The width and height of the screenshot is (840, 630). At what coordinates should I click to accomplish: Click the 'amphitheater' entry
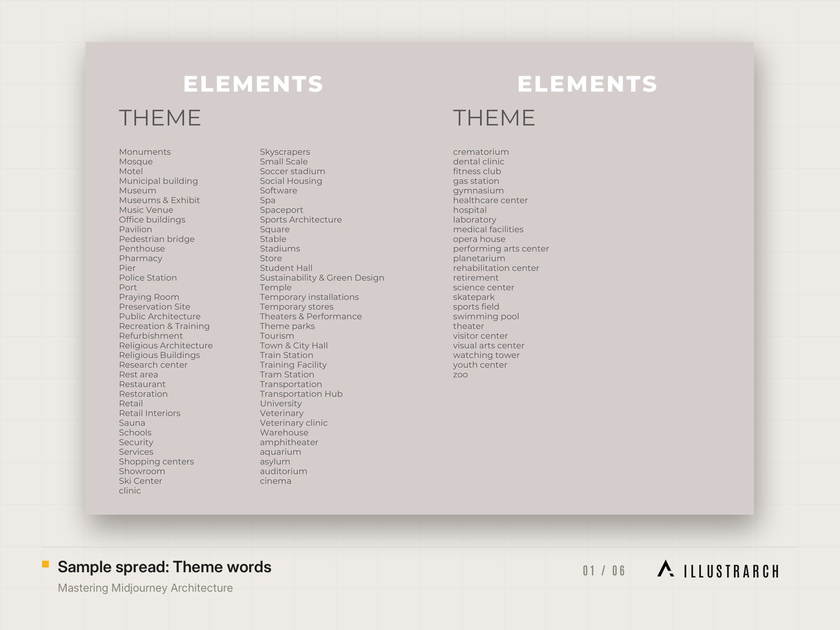click(289, 442)
